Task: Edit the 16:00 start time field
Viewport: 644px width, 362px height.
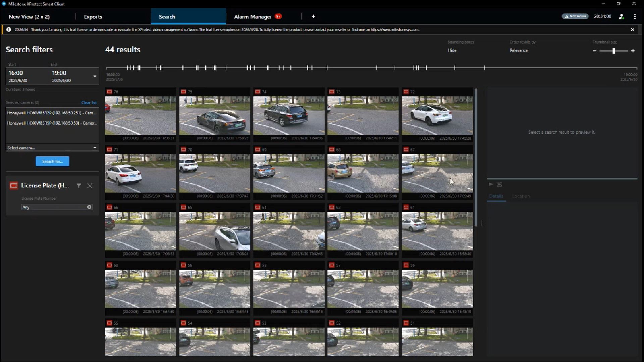Action: 16,73
